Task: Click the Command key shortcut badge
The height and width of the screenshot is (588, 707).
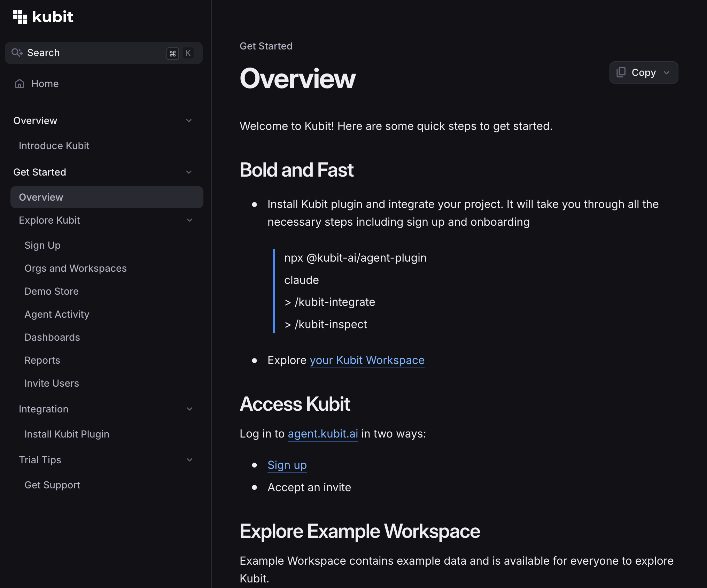Action: point(173,53)
